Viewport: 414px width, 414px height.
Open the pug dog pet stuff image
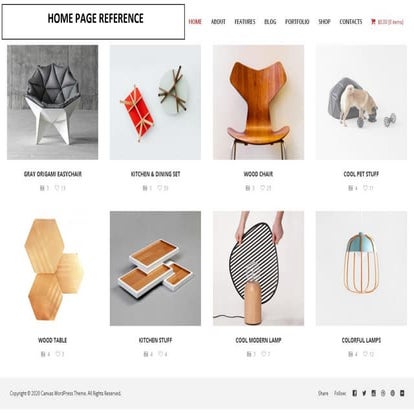pyautogui.click(x=361, y=102)
